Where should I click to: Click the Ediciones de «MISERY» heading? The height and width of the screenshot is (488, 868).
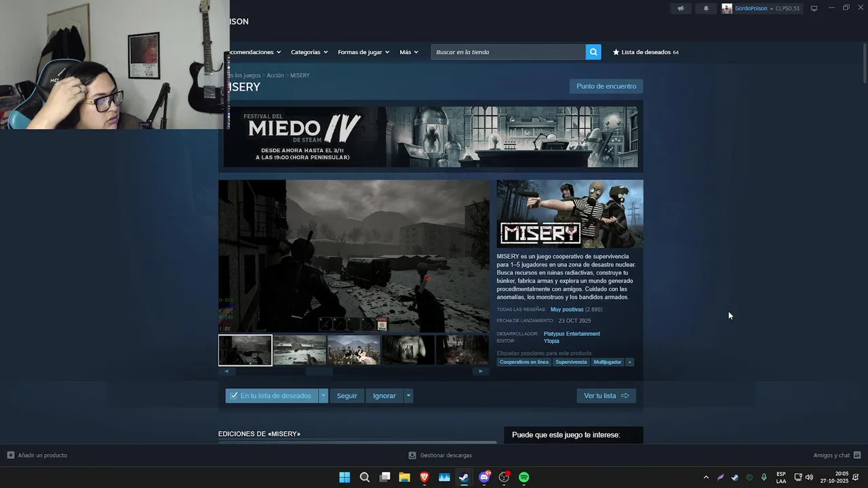coord(259,434)
